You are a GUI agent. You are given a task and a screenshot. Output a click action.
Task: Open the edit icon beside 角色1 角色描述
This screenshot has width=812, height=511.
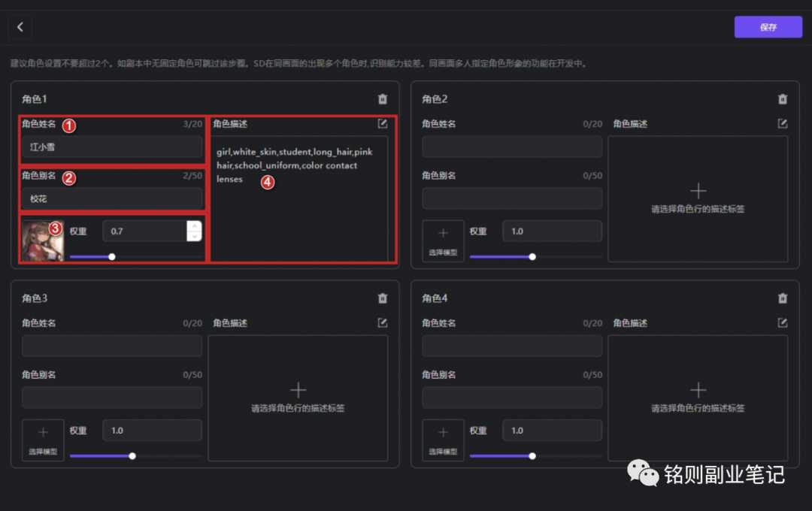(383, 123)
